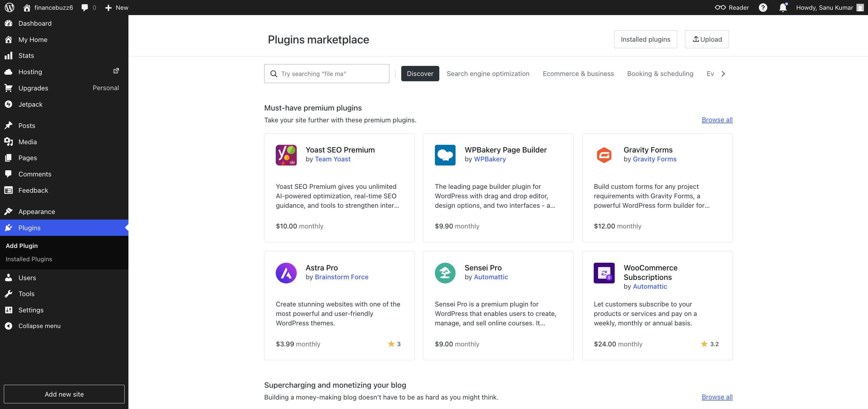Open Installed Plugins submenu item

pyautogui.click(x=29, y=259)
